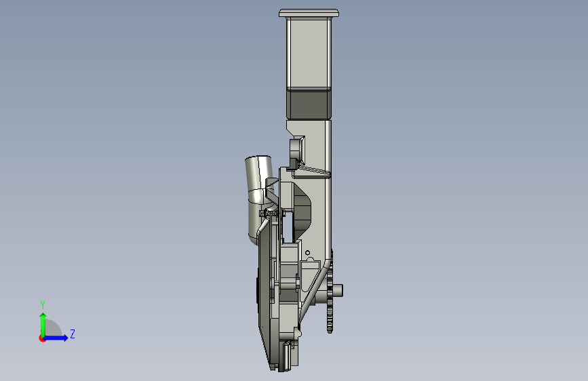
Task: Click the green Y axis arrow of triad
Action: click(x=43, y=324)
